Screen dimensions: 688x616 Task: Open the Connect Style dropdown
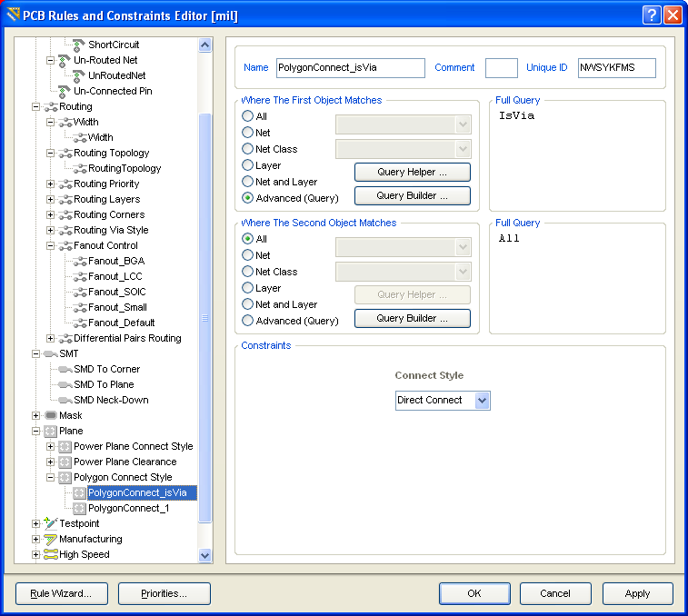point(482,401)
